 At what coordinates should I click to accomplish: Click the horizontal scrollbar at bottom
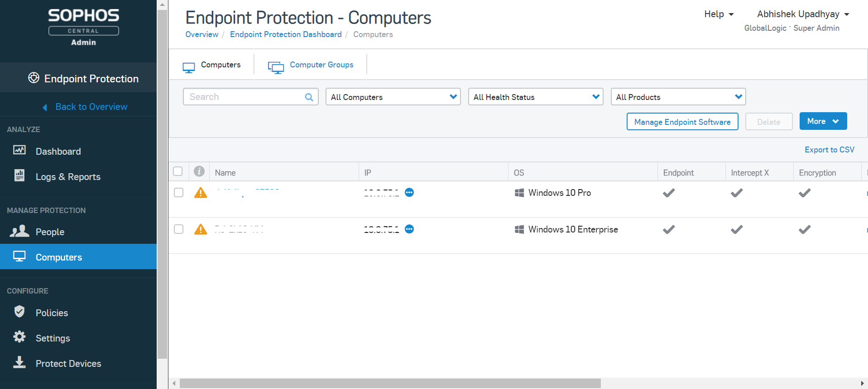(x=390, y=384)
